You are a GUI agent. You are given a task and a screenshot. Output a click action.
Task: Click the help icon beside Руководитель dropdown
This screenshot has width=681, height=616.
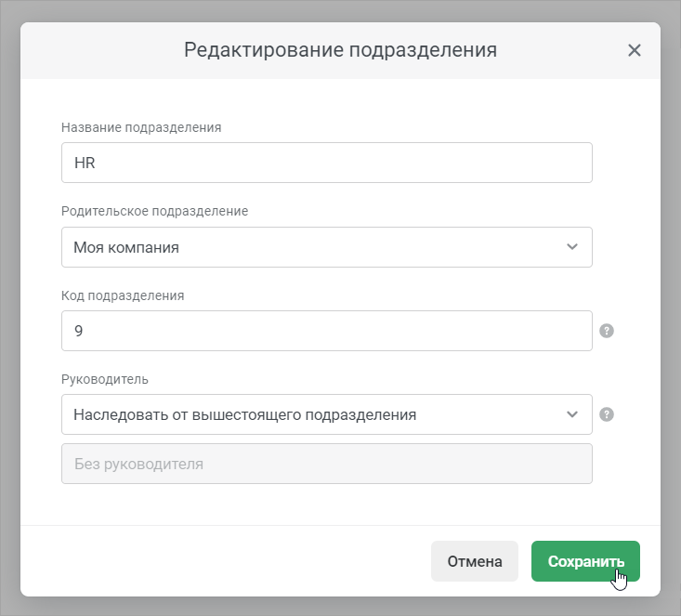pyautogui.click(x=607, y=414)
